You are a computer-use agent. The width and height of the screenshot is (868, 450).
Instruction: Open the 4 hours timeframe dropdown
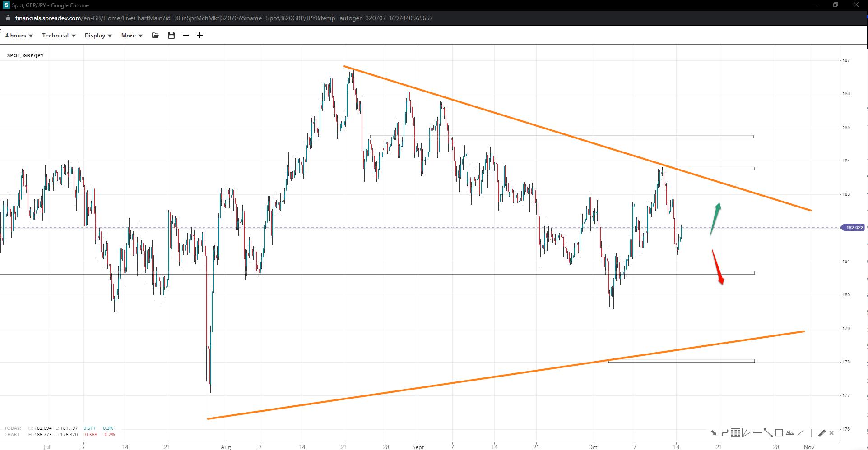coord(19,36)
